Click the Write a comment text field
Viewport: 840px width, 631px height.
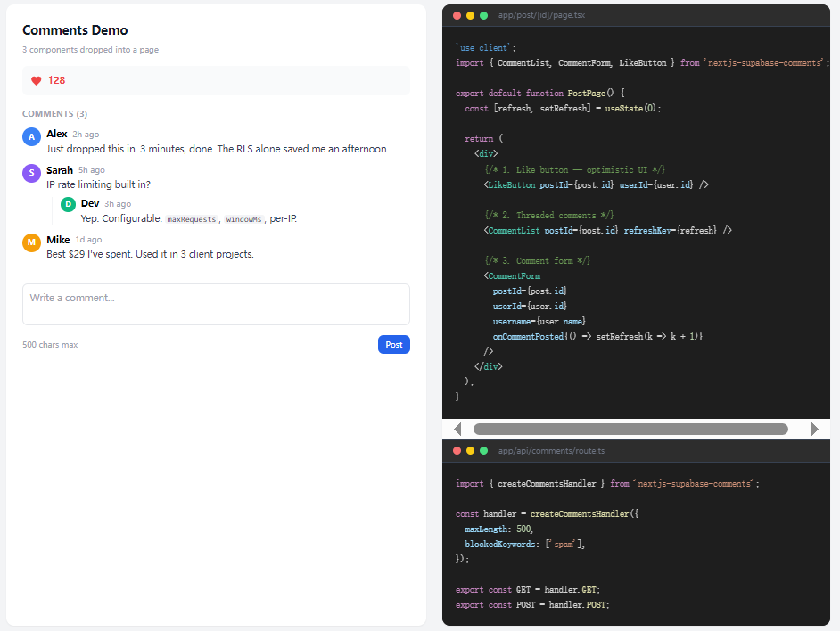[216, 304]
